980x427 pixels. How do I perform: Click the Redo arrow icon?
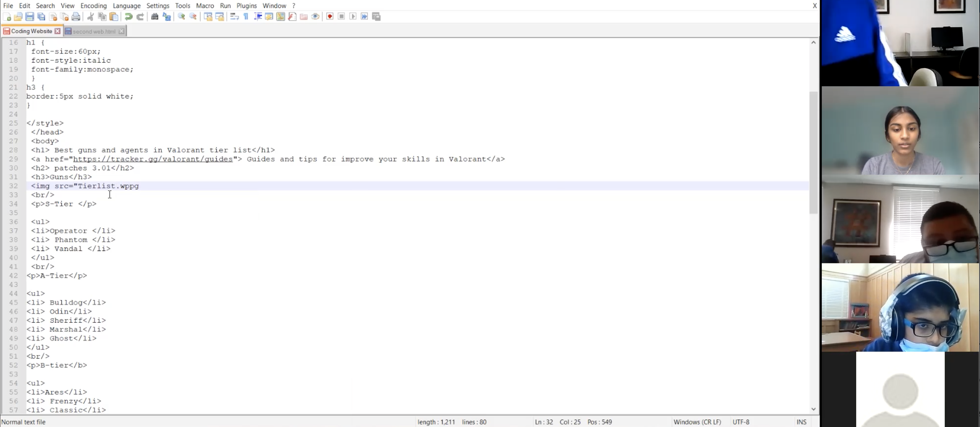coord(140,16)
